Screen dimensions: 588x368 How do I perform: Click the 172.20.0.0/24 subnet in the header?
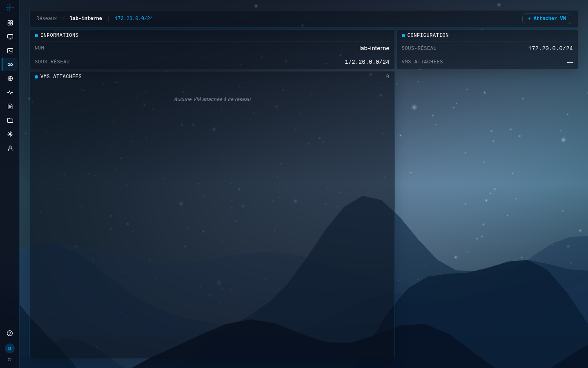(x=134, y=19)
